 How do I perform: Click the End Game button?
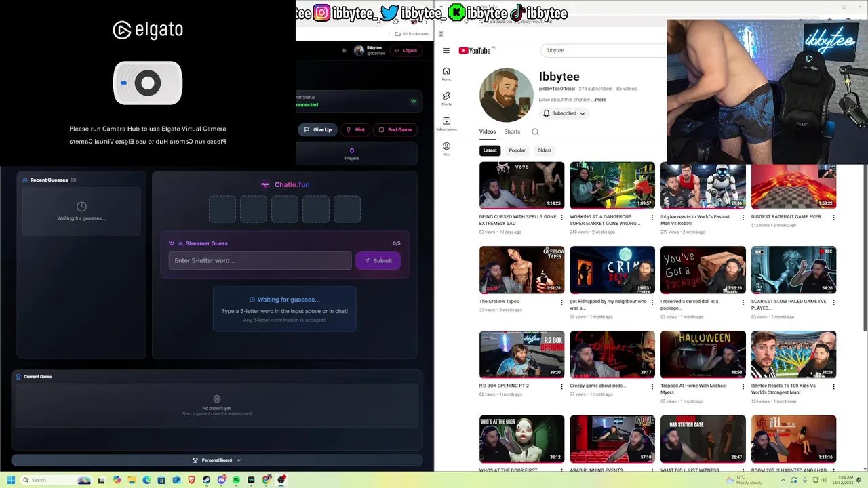395,129
